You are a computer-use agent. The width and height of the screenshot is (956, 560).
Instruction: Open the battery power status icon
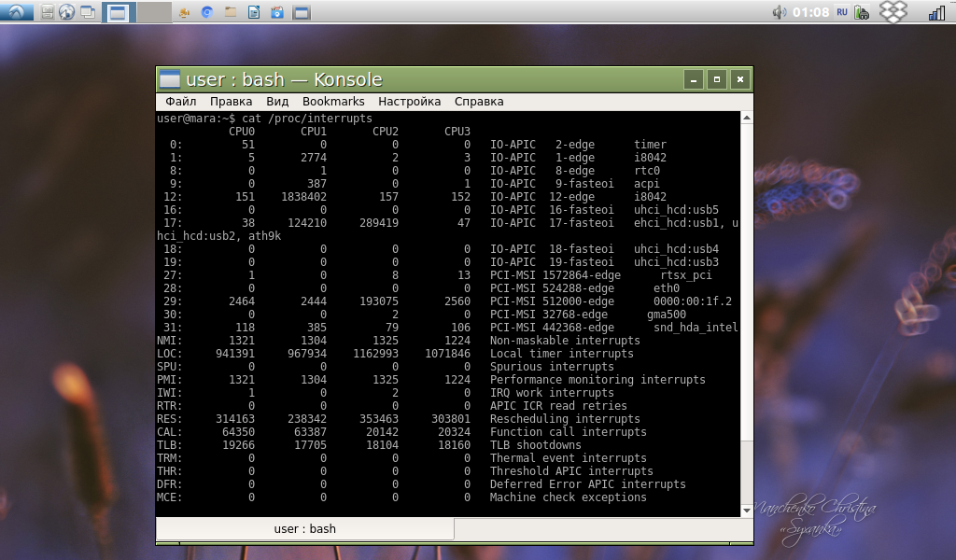pos(862,12)
